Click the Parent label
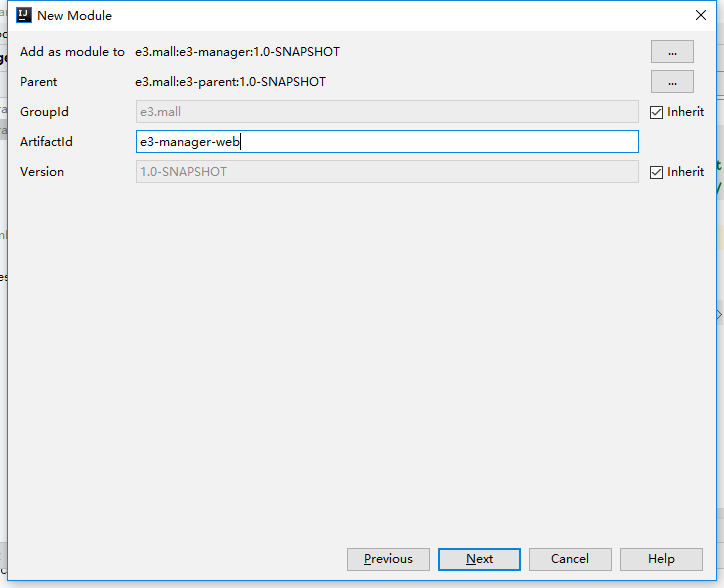Viewport: 724px width, 588px height. (39, 82)
